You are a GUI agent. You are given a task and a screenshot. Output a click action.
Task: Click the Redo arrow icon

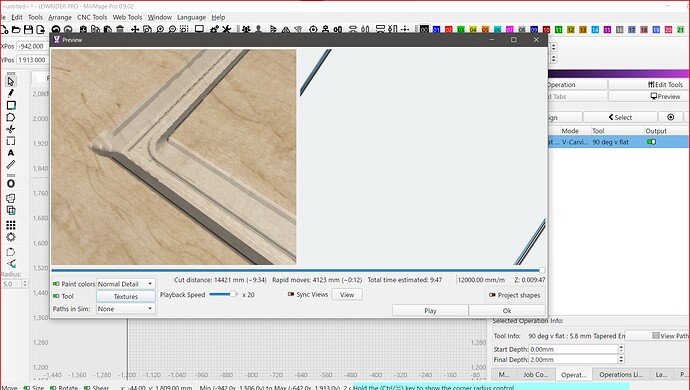click(68, 29)
